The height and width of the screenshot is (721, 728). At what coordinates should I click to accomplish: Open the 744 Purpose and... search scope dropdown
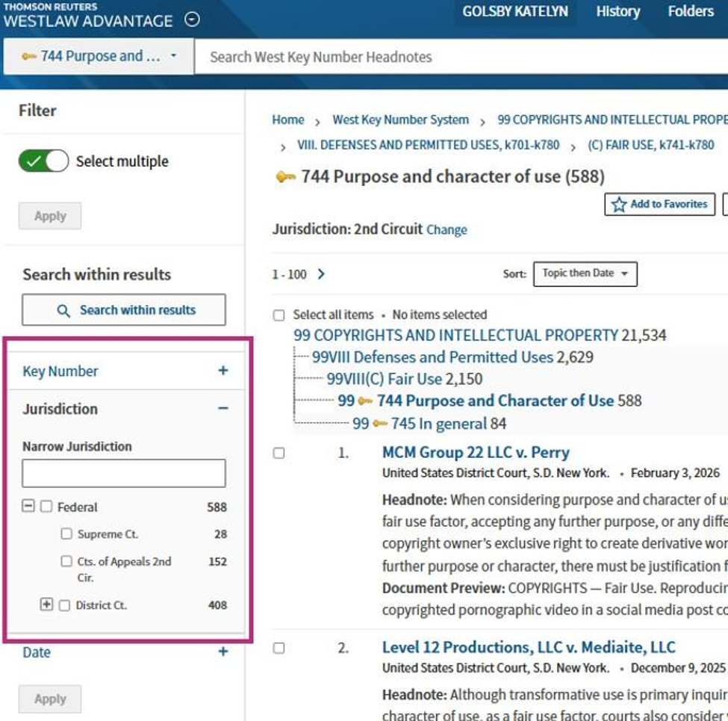pos(99,56)
